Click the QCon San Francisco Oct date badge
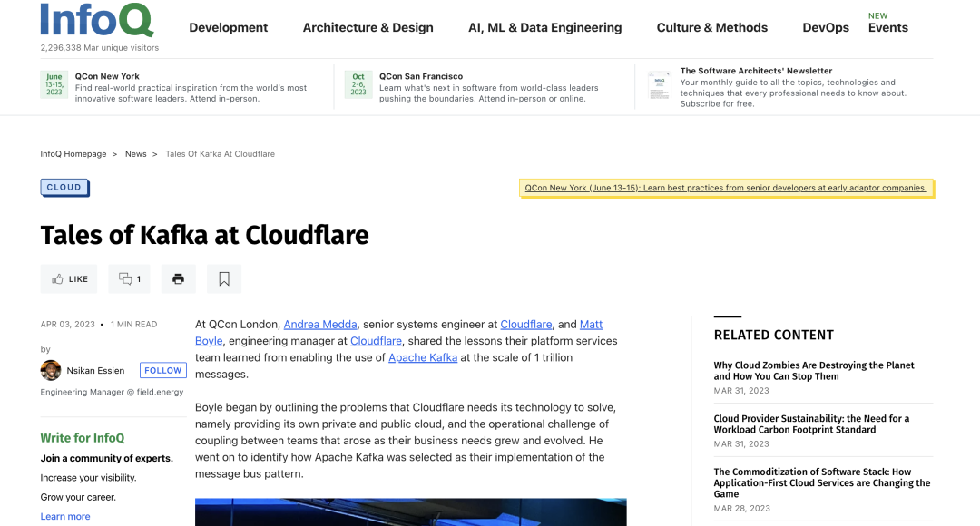This screenshot has width=980, height=526. tap(358, 84)
